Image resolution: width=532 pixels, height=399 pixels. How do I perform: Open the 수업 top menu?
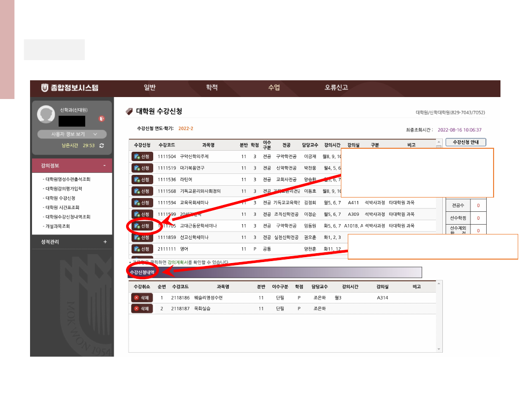(x=274, y=88)
